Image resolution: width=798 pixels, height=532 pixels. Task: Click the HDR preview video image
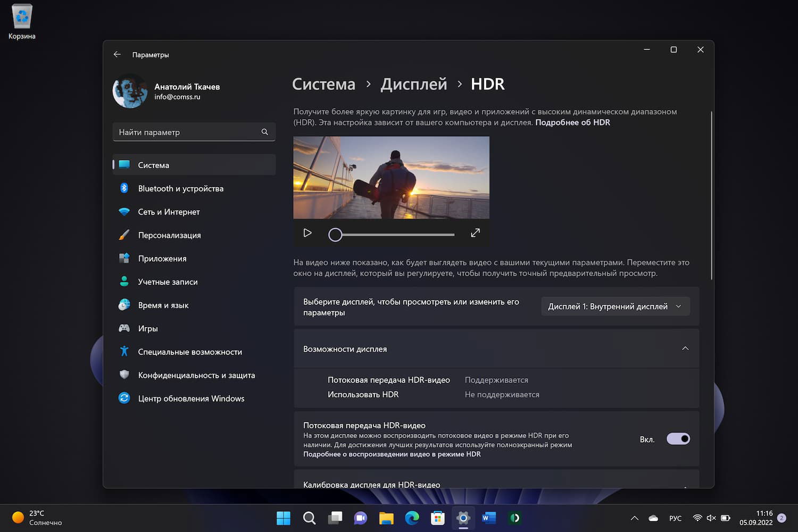pos(391,177)
